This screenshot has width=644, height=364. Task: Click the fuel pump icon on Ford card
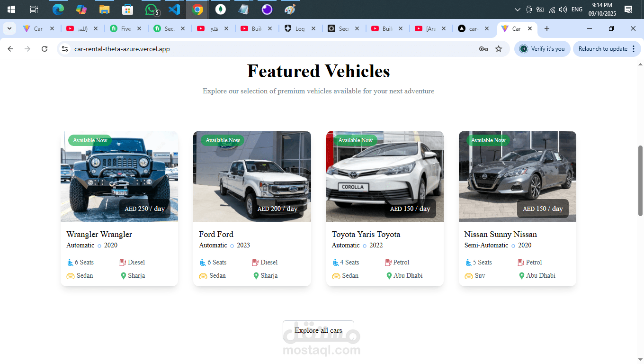(x=256, y=262)
